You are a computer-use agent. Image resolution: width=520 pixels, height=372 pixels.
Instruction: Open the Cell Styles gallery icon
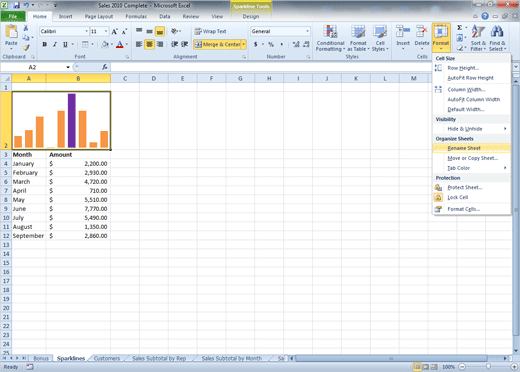point(380,32)
